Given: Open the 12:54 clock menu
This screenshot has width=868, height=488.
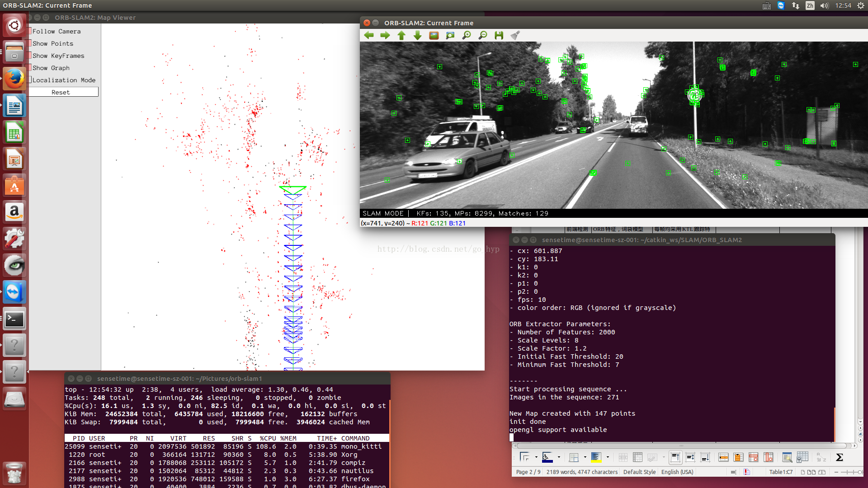Looking at the screenshot, I should (x=843, y=5).
